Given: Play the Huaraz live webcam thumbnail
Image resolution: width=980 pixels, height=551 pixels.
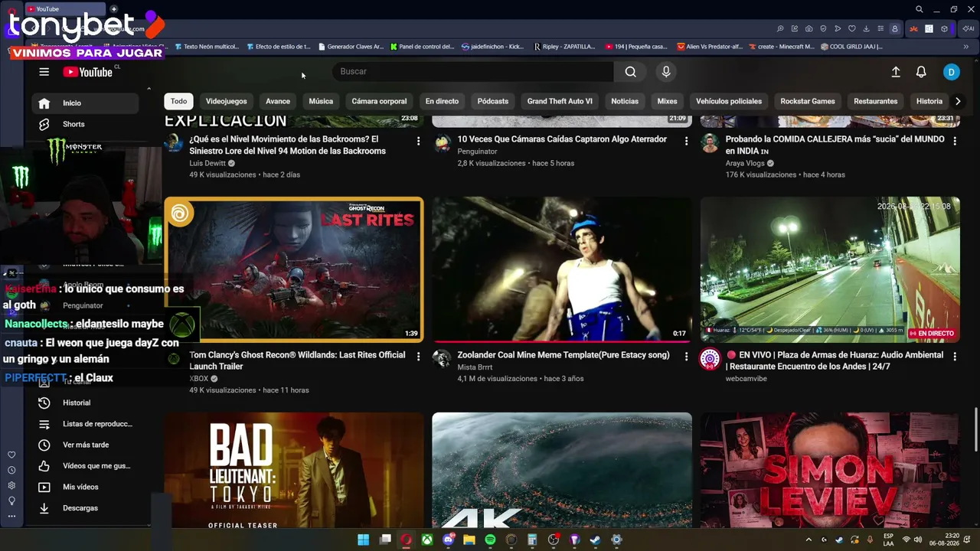Looking at the screenshot, I should coord(830,269).
